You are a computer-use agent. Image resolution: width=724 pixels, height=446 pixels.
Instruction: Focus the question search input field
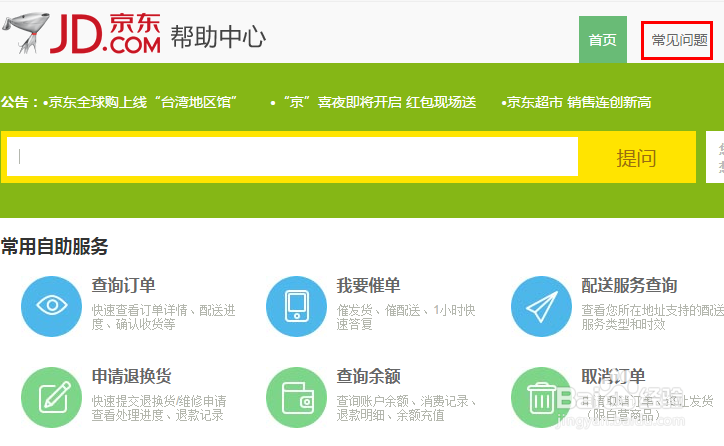[x=292, y=157]
